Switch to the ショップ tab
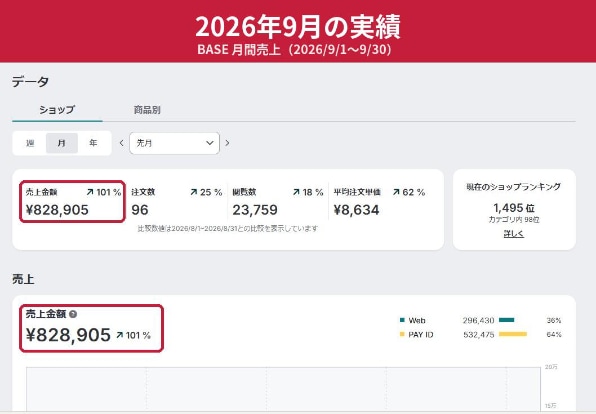This screenshot has width=596, height=414. (x=57, y=110)
